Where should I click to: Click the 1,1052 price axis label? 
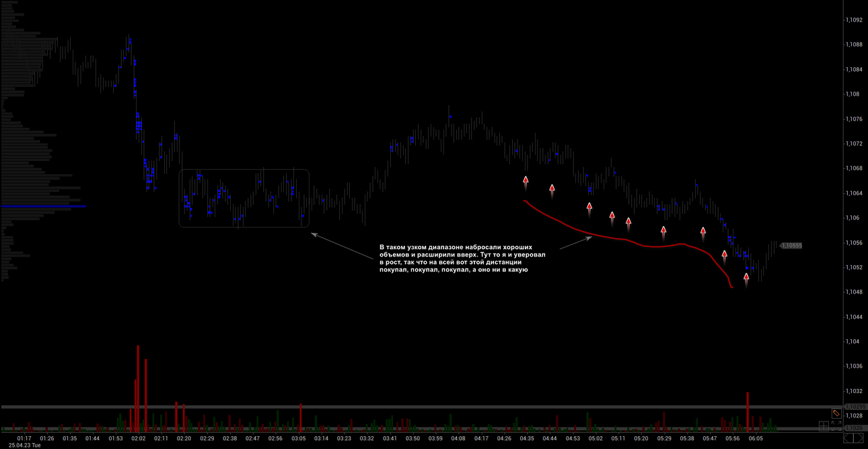pyautogui.click(x=853, y=267)
